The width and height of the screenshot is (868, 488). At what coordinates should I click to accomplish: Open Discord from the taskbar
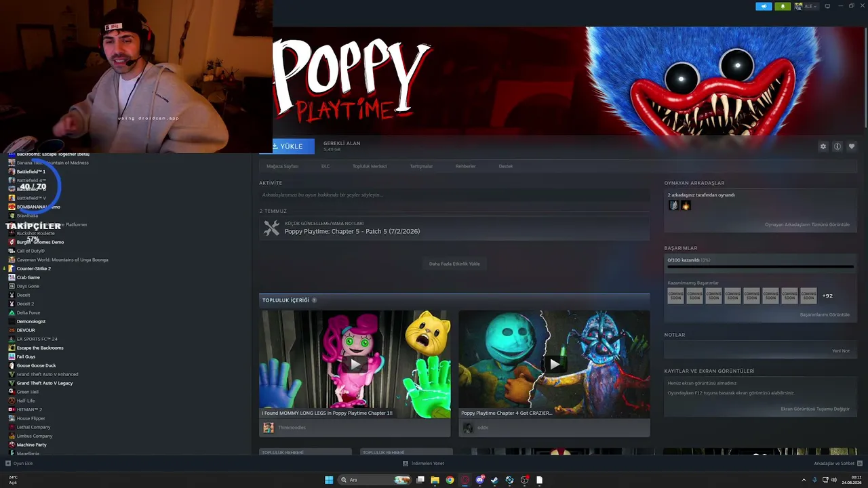pyautogui.click(x=480, y=480)
